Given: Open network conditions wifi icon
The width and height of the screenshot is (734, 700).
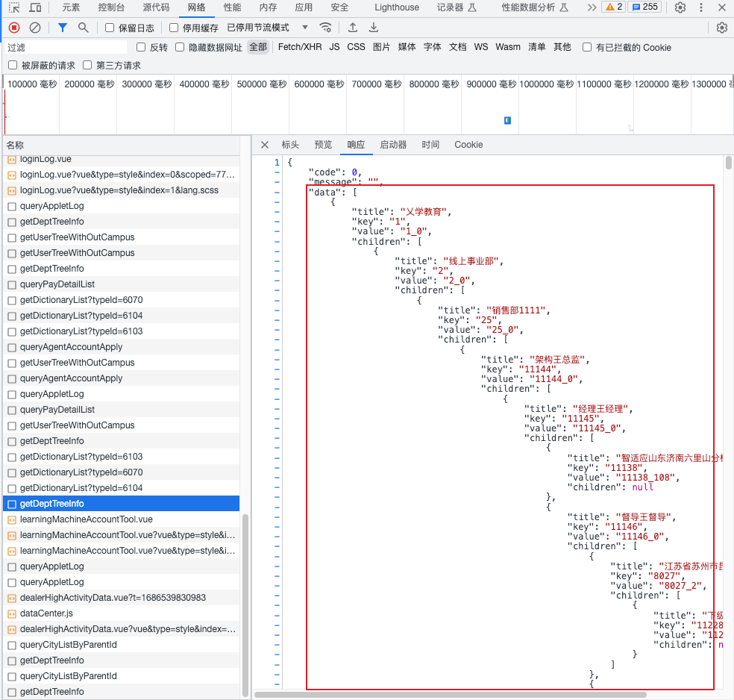Looking at the screenshot, I should (325, 28).
